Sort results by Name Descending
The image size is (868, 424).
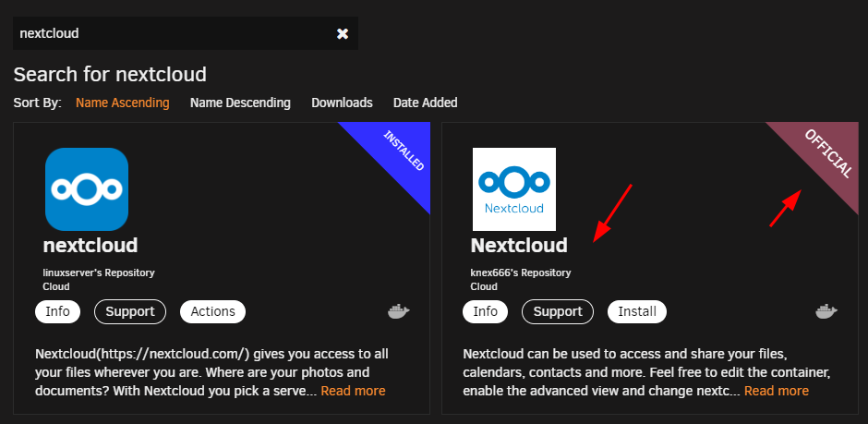[240, 103]
